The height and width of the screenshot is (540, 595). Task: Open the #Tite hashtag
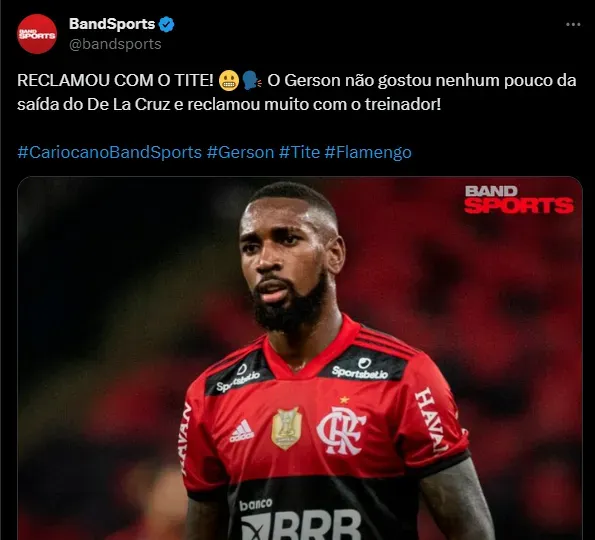point(299,153)
